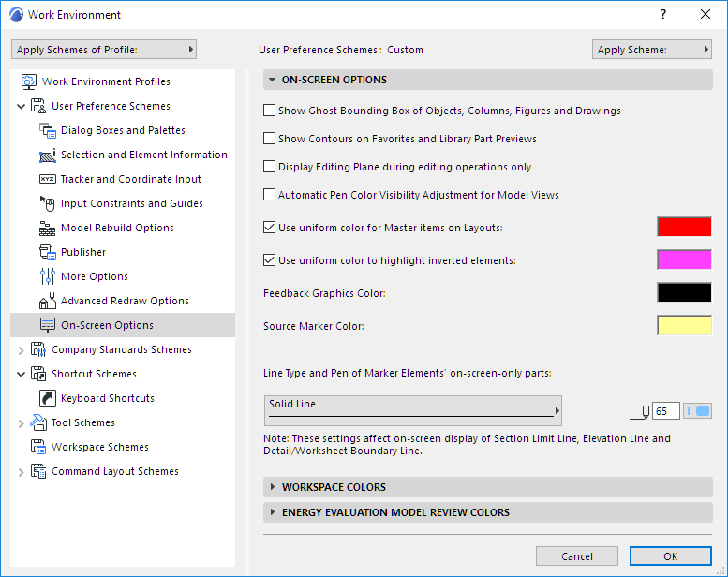The image size is (728, 577).
Task: Change the black Feedback Graphics Color swatch
Action: pyautogui.click(x=684, y=292)
